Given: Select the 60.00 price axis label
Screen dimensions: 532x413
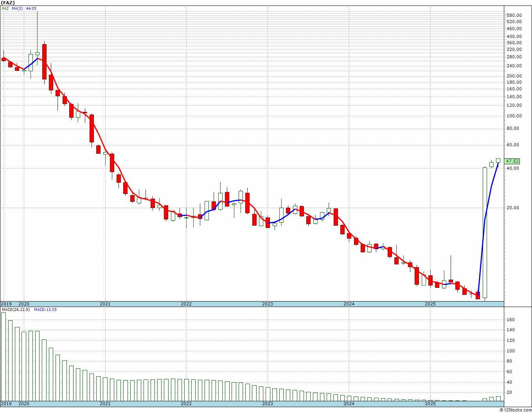Looking at the screenshot, I should [513, 145].
